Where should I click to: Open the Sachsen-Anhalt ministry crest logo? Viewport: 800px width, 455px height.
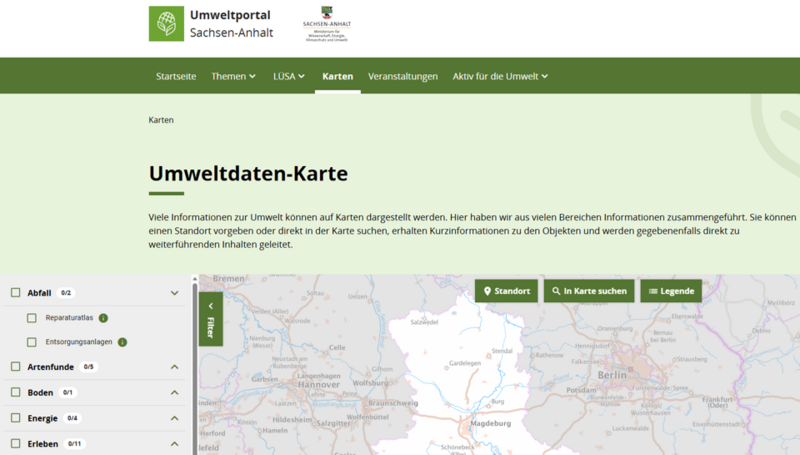coord(327,23)
